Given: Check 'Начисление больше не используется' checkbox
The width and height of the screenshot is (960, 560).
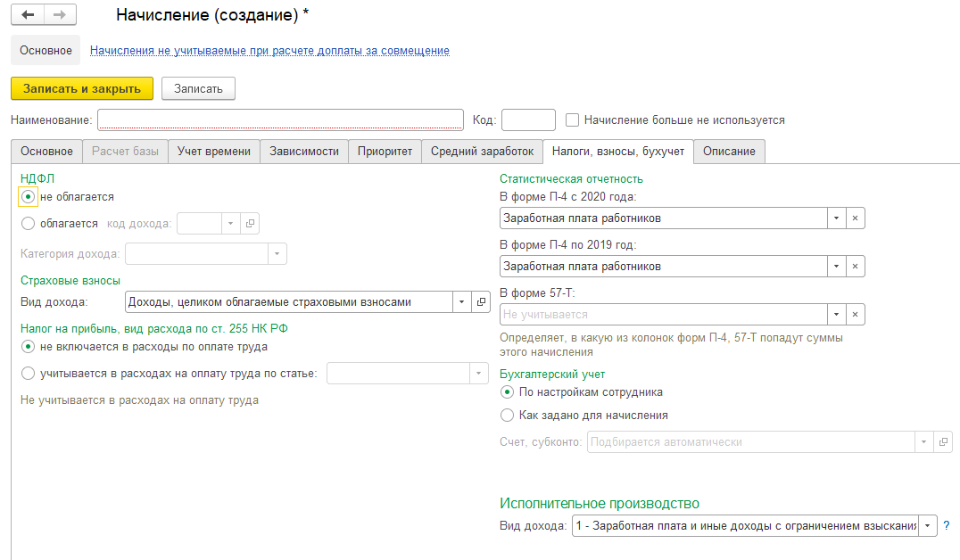Looking at the screenshot, I should coord(573,119).
